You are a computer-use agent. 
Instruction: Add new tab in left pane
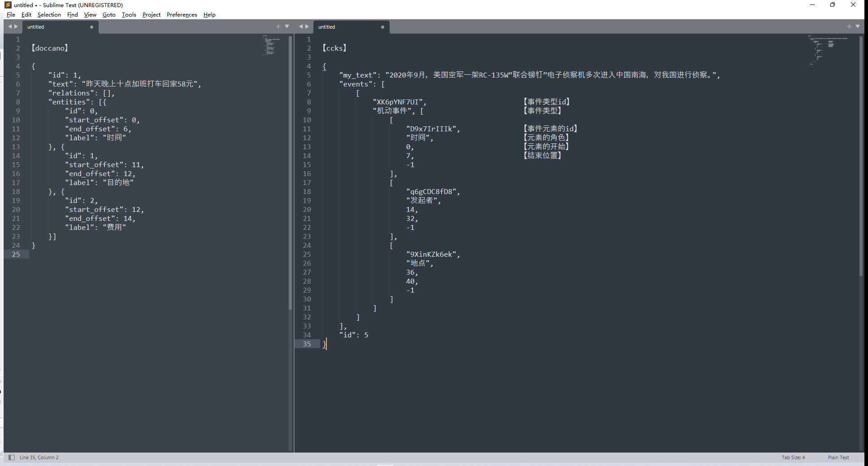tap(278, 26)
